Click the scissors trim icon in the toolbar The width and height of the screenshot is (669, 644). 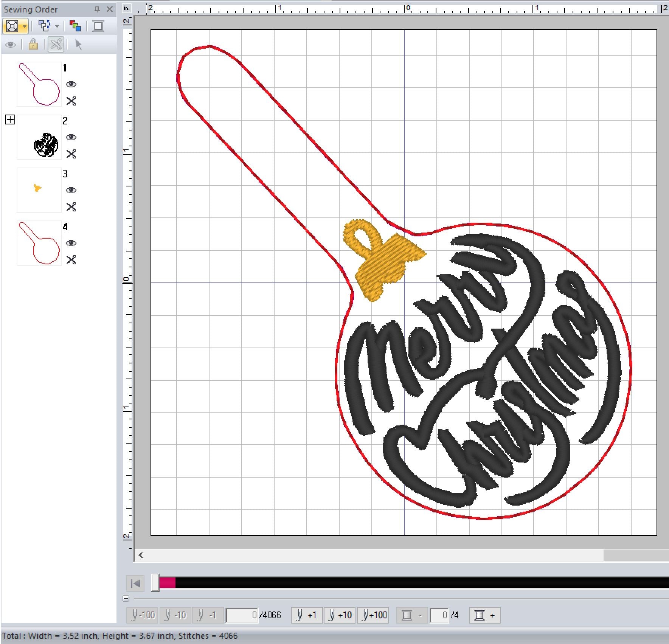tap(56, 45)
